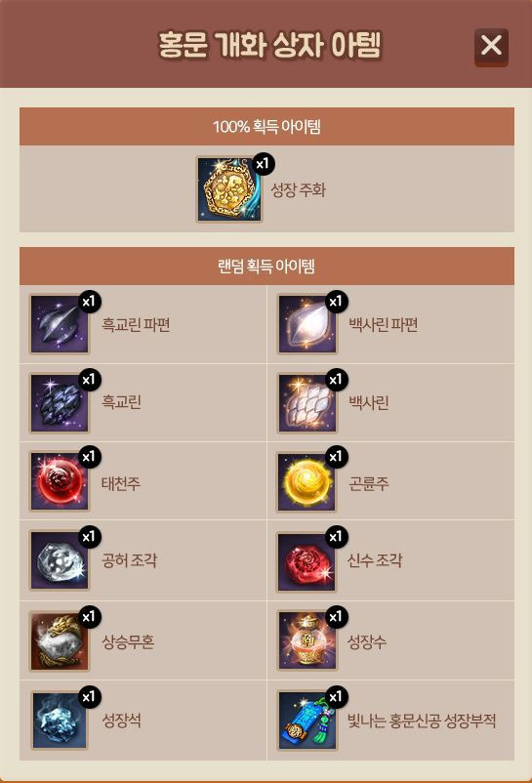Click the 흑교린 dark scales icon
The image size is (532, 783).
tap(60, 402)
